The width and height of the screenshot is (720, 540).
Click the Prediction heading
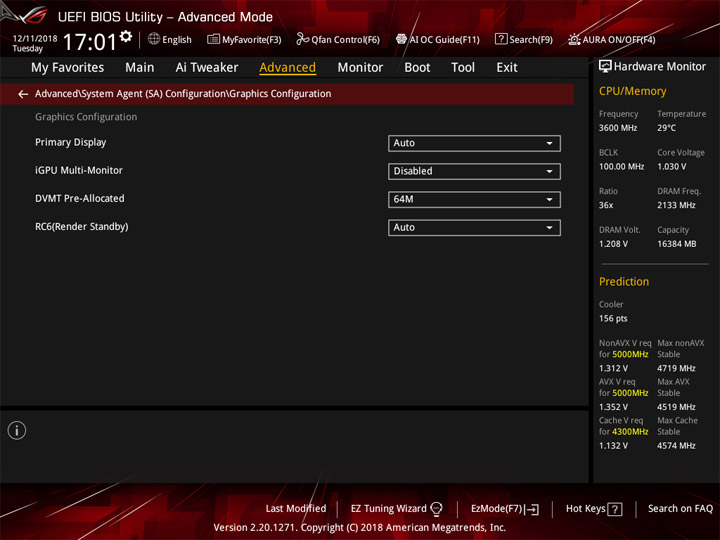[624, 281]
